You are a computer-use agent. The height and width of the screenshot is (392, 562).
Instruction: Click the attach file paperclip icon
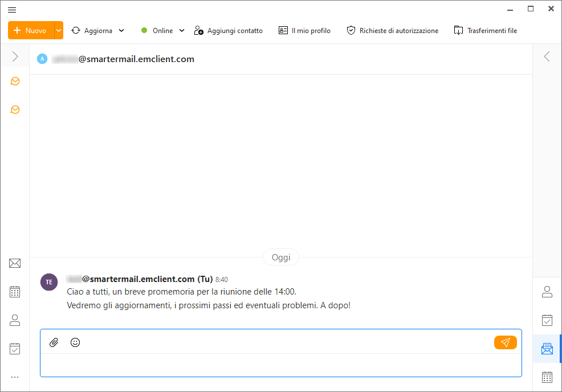click(x=54, y=342)
